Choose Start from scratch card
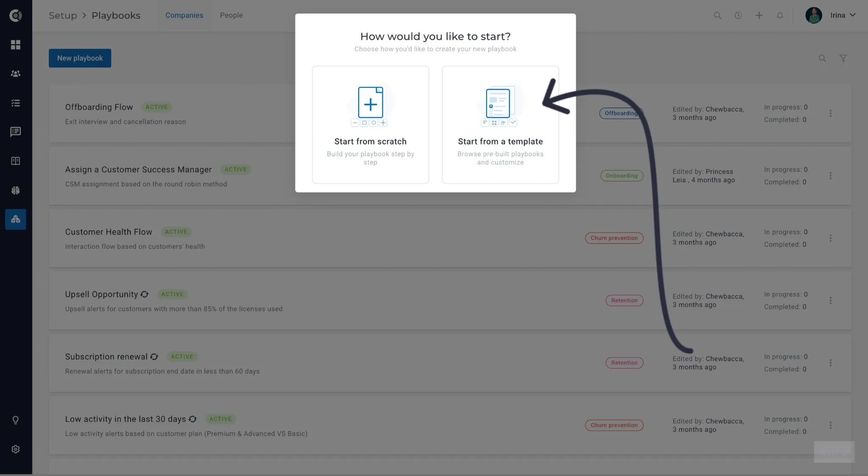The width and height of the screenshot is (868, 476). [370, 125]
